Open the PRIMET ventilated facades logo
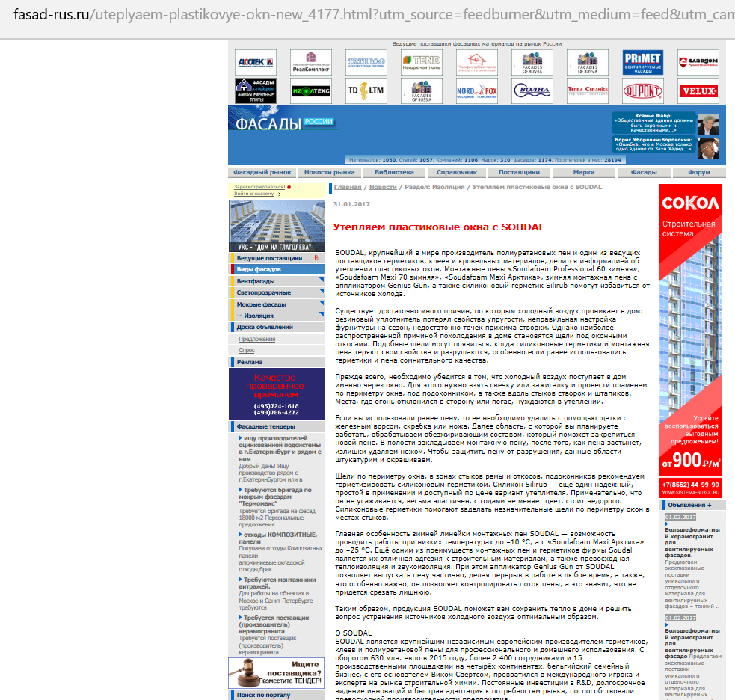The width and height of the screenshot is (735, 700). tap(642, 62)
